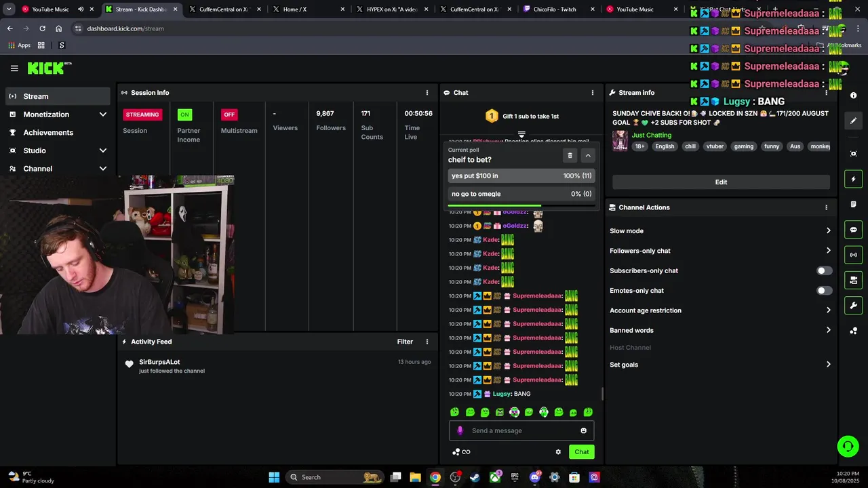The height and width of the screenshot is (488, 868).
Task: Open Account age restriction settings
Action: tap(720, 310)
